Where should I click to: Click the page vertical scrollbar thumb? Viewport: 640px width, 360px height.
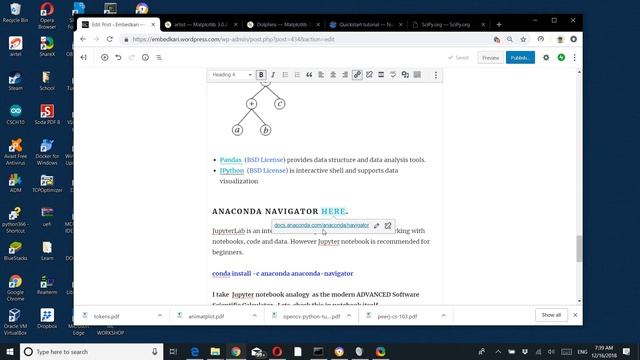(x=579, y=249)
